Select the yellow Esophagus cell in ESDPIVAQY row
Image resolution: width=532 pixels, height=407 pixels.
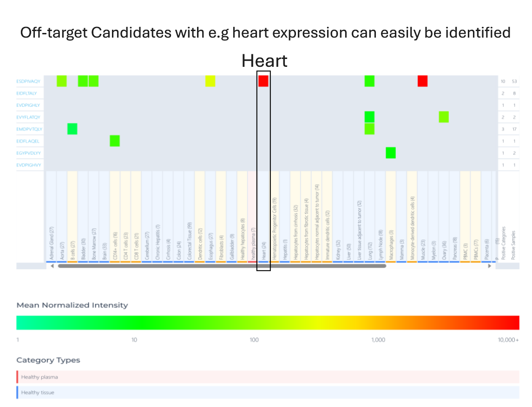point(210,81)
